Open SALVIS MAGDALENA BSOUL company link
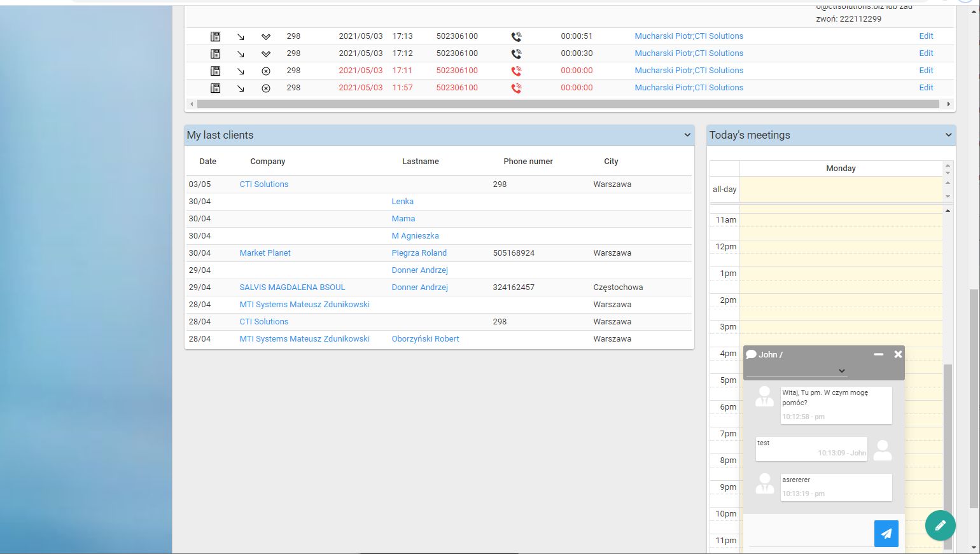 tap(292, 287)
